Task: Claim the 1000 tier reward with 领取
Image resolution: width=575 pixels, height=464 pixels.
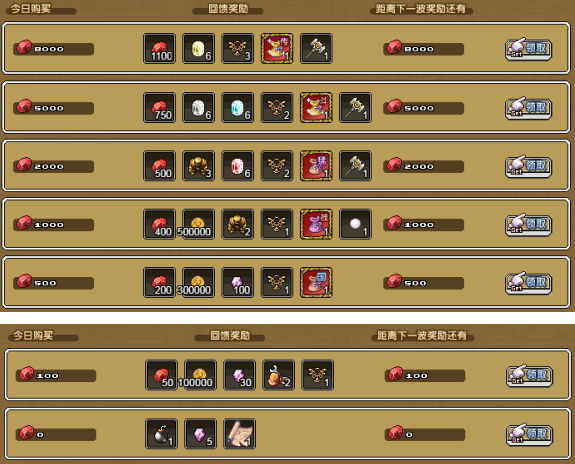Action: coord(528,225)
